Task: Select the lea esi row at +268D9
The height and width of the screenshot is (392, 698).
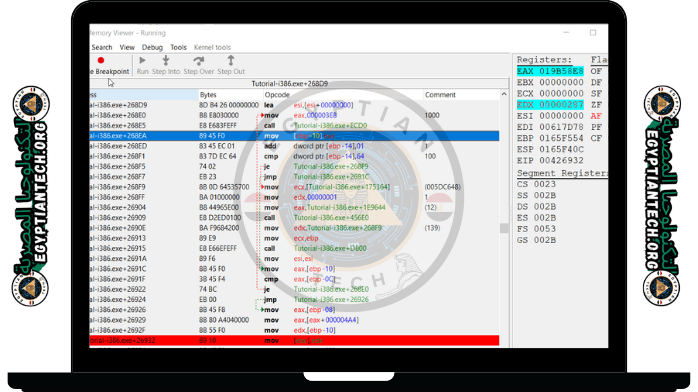Action: tap(294, 105)
